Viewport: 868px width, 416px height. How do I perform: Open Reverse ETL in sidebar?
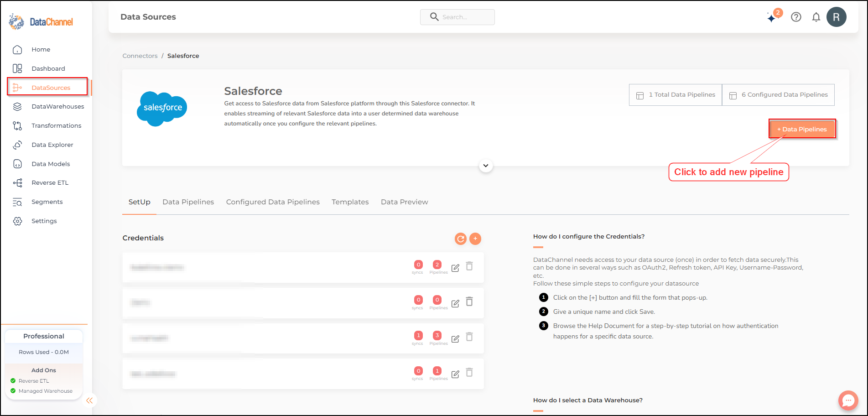[50, 182]
